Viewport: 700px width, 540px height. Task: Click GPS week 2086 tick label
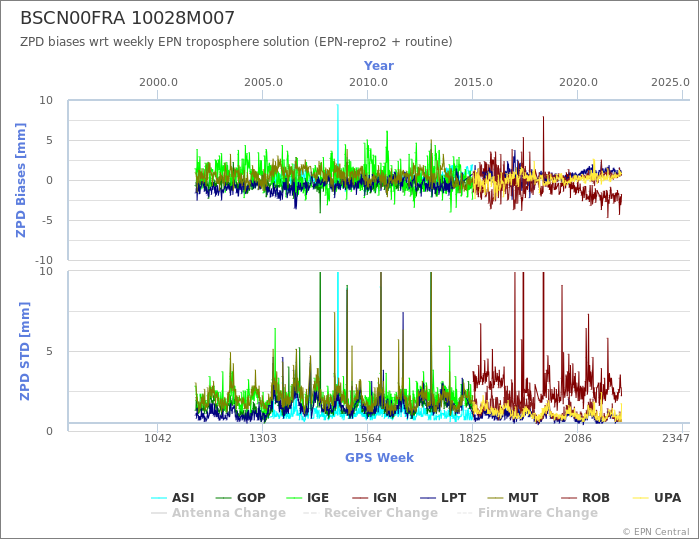(x=578, y=438)
